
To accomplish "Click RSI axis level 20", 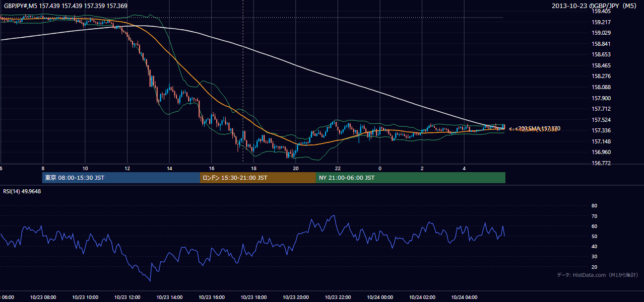I will point(595,267).
